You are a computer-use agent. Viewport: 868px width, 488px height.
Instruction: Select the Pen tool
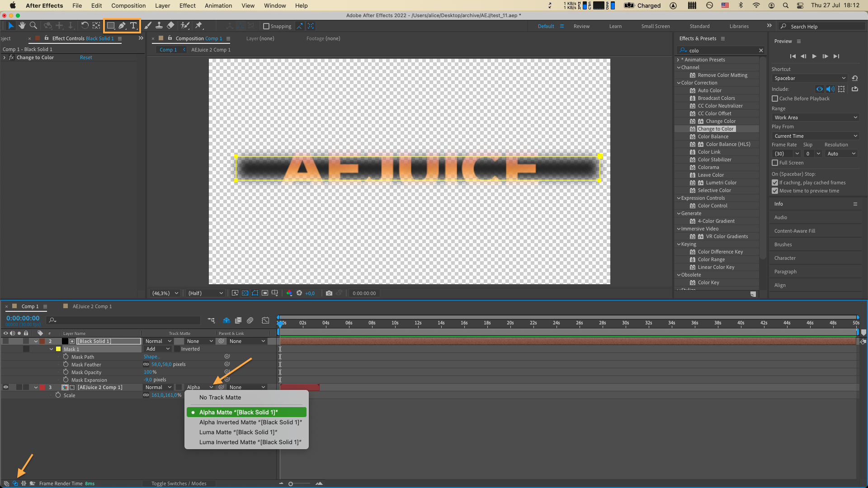122,26
